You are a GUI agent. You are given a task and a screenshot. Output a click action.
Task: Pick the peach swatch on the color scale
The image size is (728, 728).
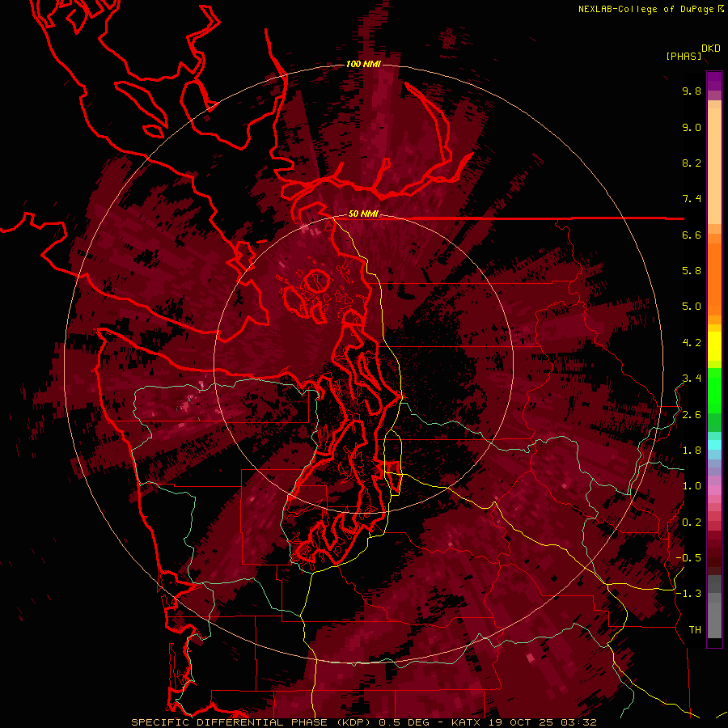point(714,165)
